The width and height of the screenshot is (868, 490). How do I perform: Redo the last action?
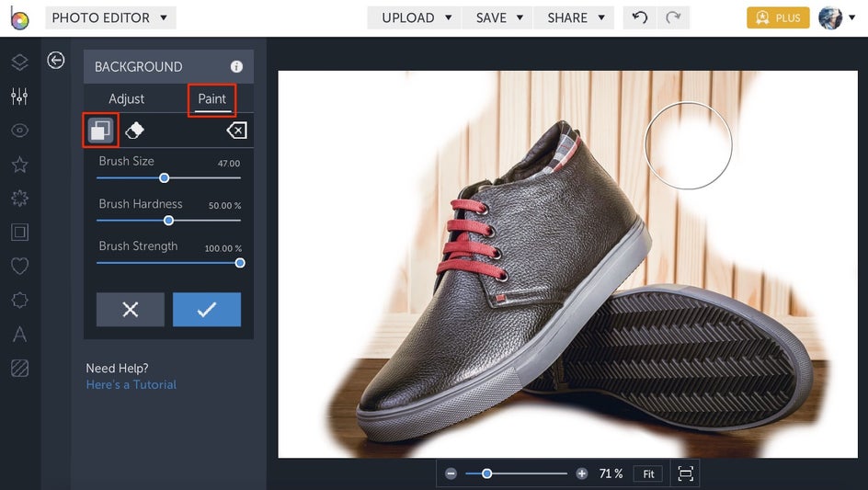[x=672, y=17]
